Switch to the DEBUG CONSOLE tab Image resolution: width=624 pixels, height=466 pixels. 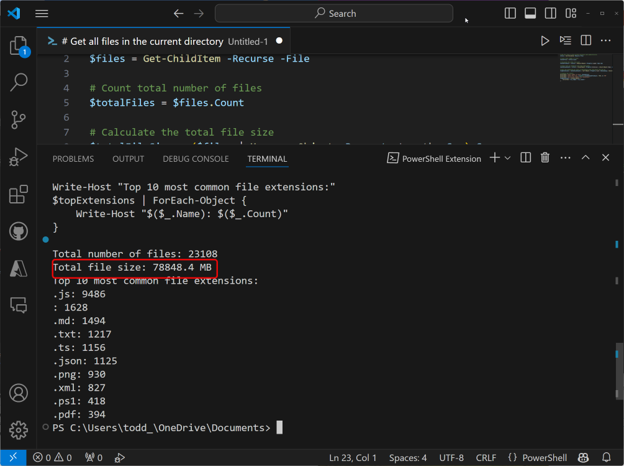click(195, 159)
